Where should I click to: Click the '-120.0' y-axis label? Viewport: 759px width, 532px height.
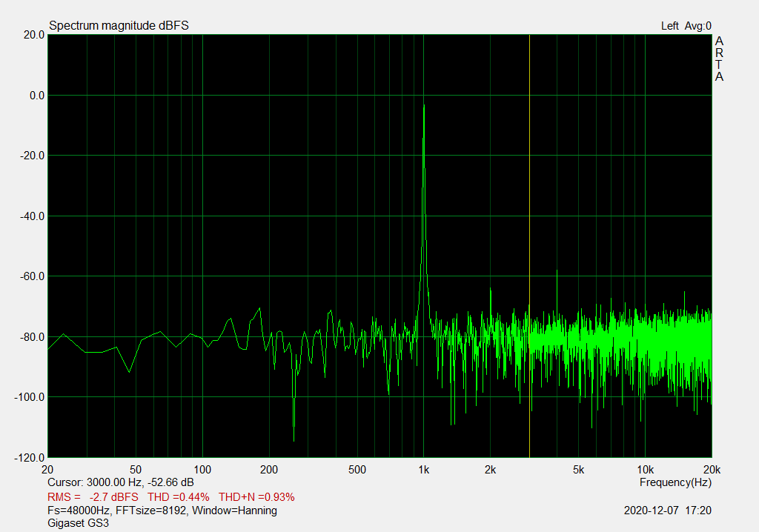point(30,457)
